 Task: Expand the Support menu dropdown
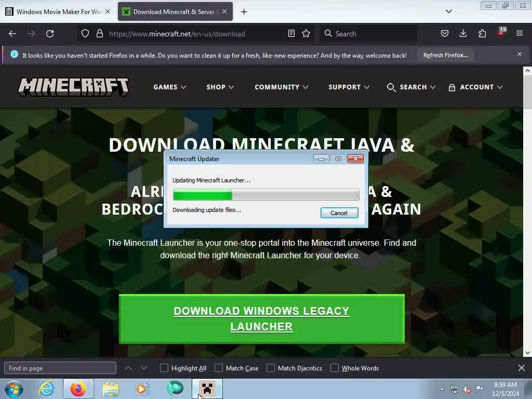(x=349, y=87)
